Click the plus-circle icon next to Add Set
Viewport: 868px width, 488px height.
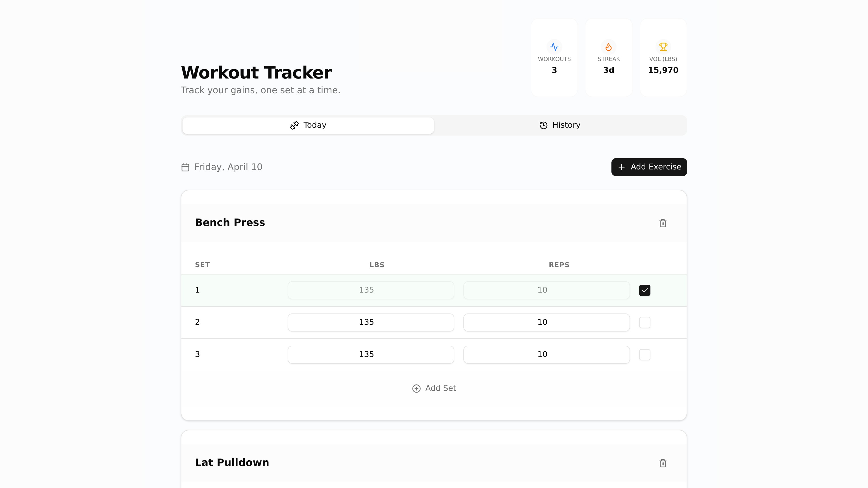point(416,388)
